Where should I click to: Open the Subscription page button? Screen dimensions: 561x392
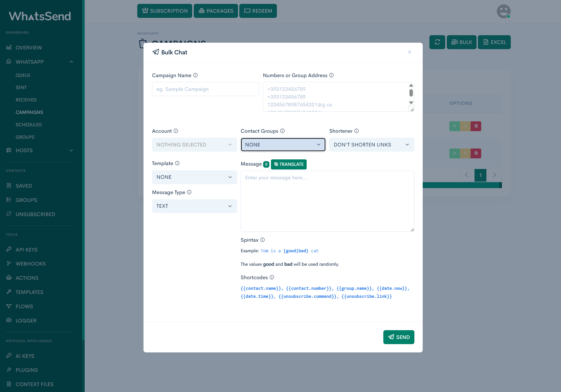[x=165, y=11]
